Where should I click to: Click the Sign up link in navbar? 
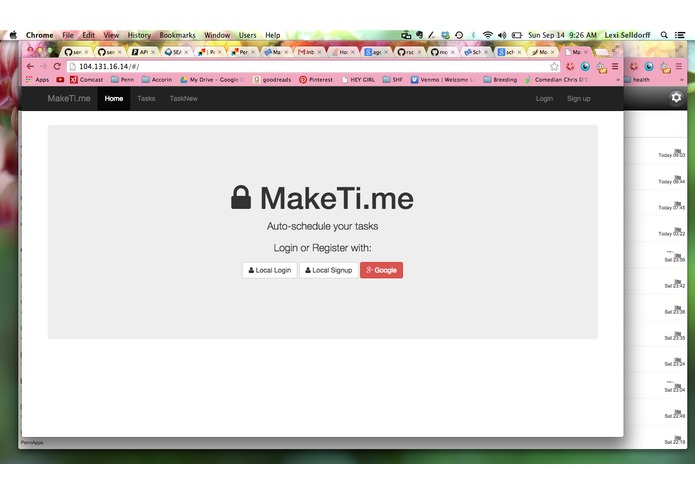[578, 98]
